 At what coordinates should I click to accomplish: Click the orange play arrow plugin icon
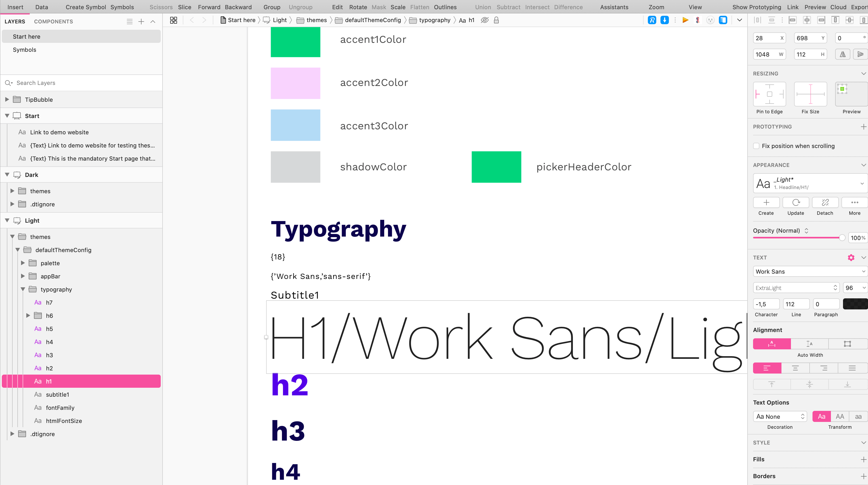tap(685, 20)
